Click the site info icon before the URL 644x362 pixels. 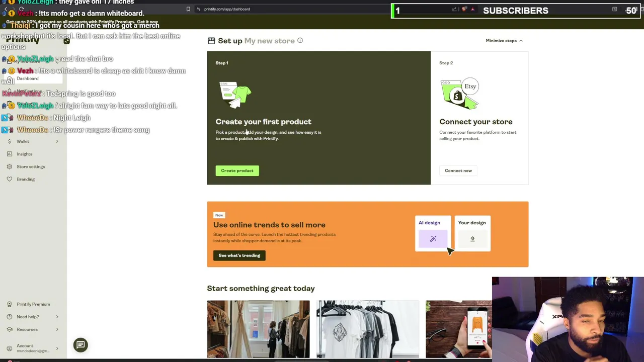(x=199, y=9)
